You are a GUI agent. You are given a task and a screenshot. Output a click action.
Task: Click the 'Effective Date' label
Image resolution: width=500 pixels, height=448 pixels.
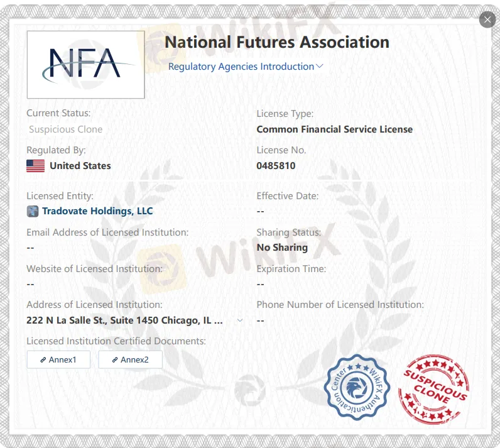[288, 196]
